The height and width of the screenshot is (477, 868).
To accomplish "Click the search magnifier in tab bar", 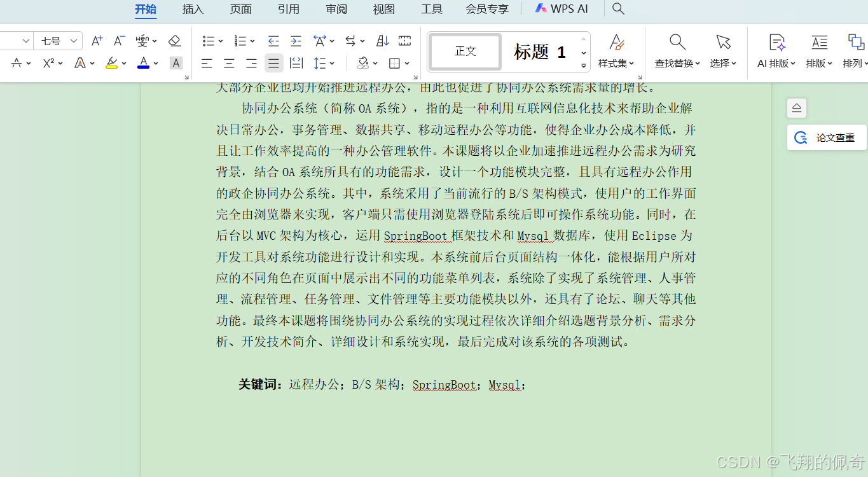I will (618, 9).
